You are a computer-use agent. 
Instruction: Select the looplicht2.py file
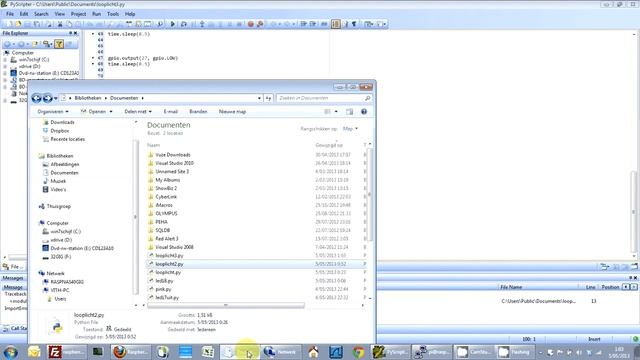coord(256,264)
